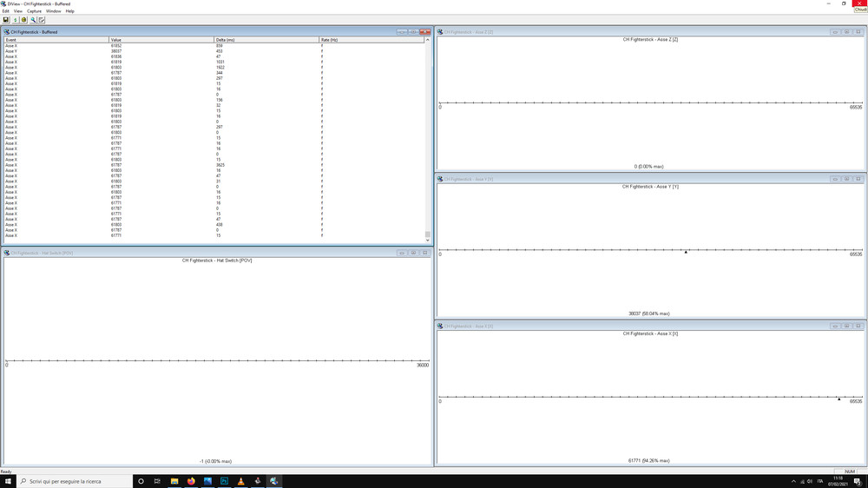The height and width of the screenshot is (488, 868).
Task: Click the 36000 label on Hat Switch axis
Action: pos(423,365)
